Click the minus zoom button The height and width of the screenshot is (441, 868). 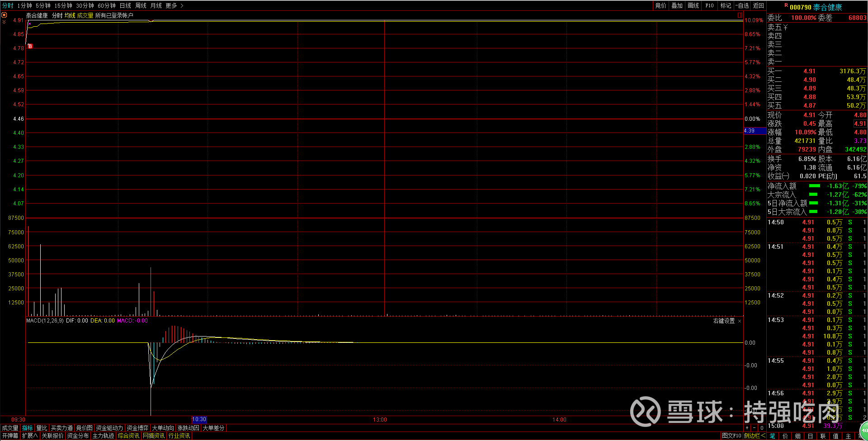[755, 427]
